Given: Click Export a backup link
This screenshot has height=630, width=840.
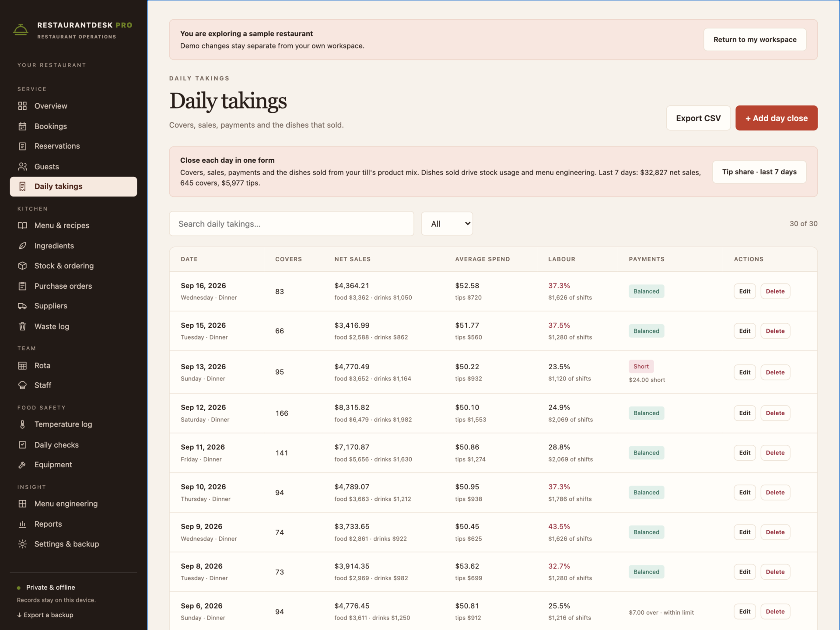Looking at the screenshot, I should (x=45, y=615).
